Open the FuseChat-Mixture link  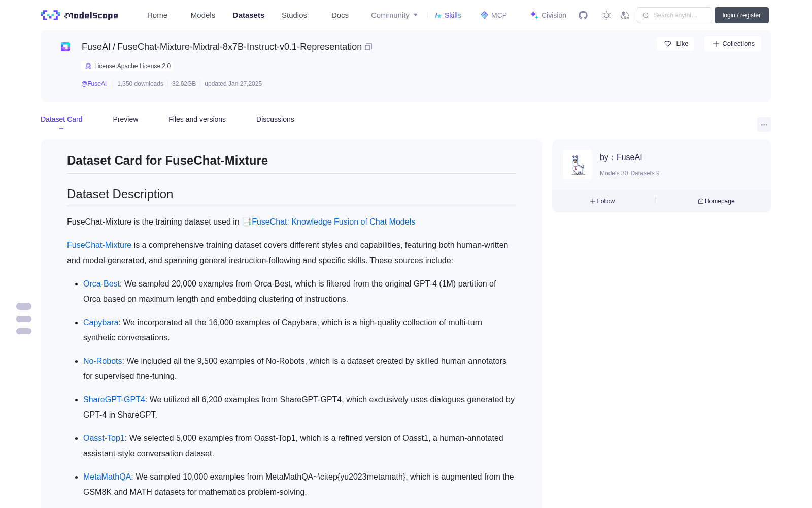pyautogui.click(x=99, y=245)
